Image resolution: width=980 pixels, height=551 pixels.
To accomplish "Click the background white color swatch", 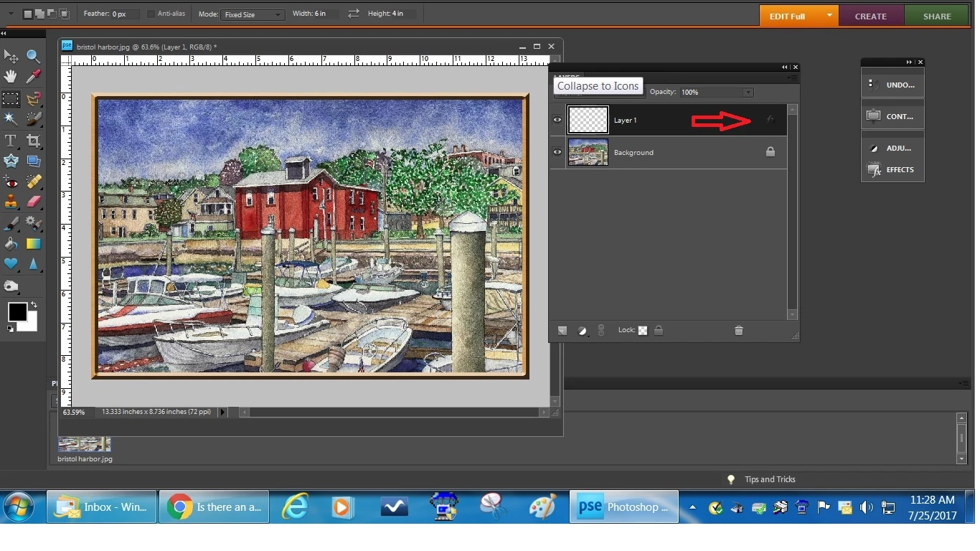I will click(x=30, y=325).
